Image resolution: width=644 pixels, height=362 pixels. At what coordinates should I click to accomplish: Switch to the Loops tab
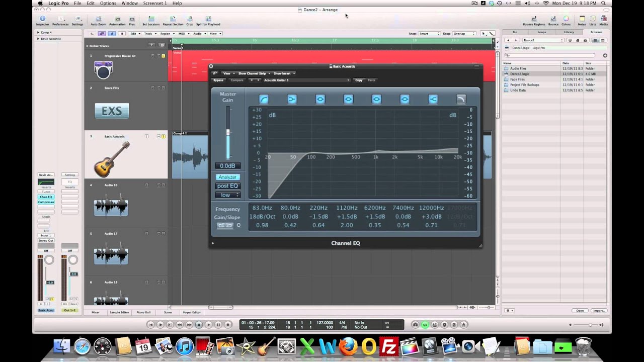[542, 32]
